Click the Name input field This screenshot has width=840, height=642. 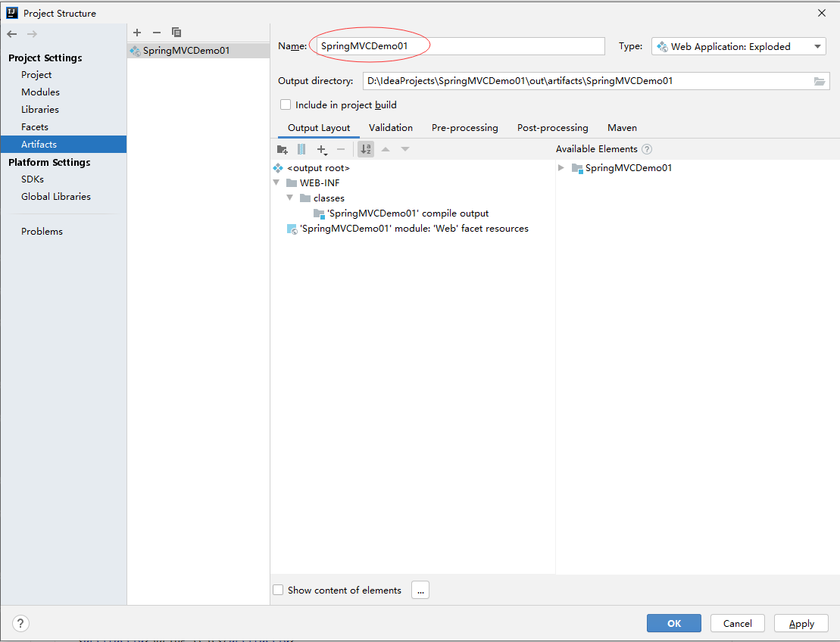point(461,46)
